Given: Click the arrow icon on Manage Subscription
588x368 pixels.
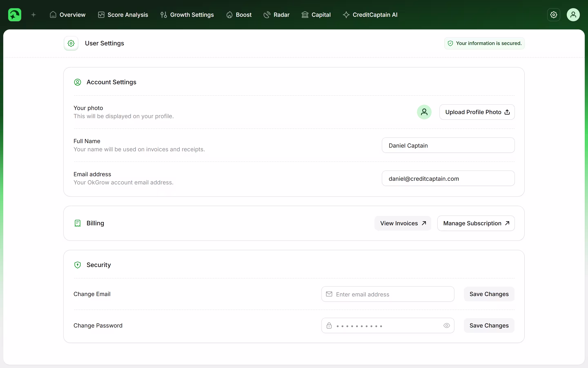Looking at the screenshot, I should (507, 223).
